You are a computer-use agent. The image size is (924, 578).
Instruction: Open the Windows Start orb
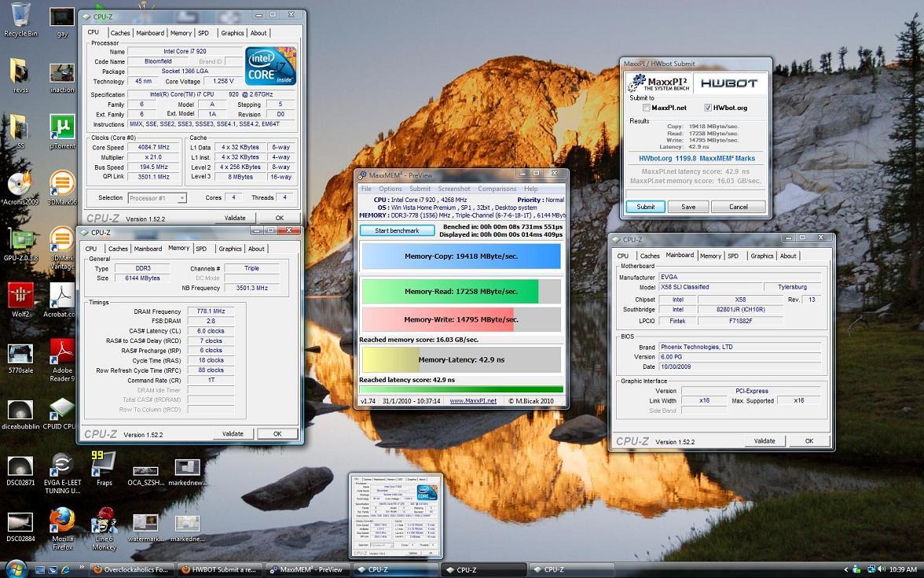tap(16, 569)
